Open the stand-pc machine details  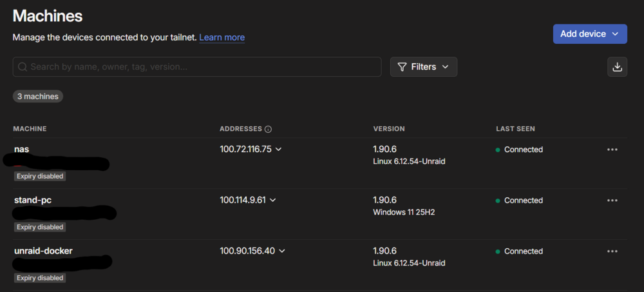coord(33,200)
